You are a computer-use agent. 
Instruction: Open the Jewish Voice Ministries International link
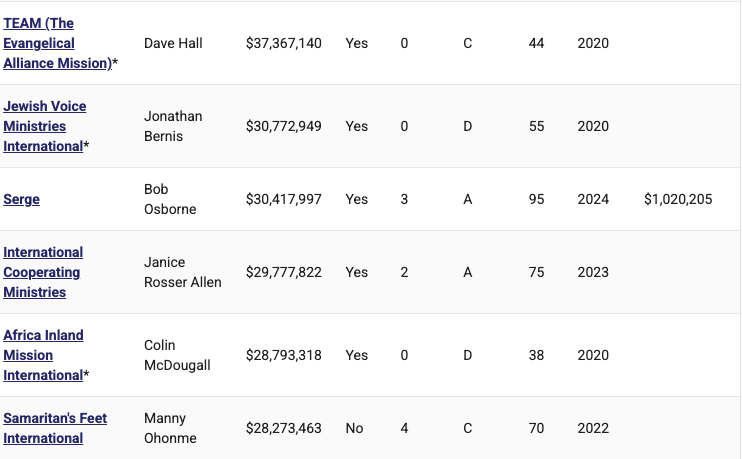tap(44, 126)
